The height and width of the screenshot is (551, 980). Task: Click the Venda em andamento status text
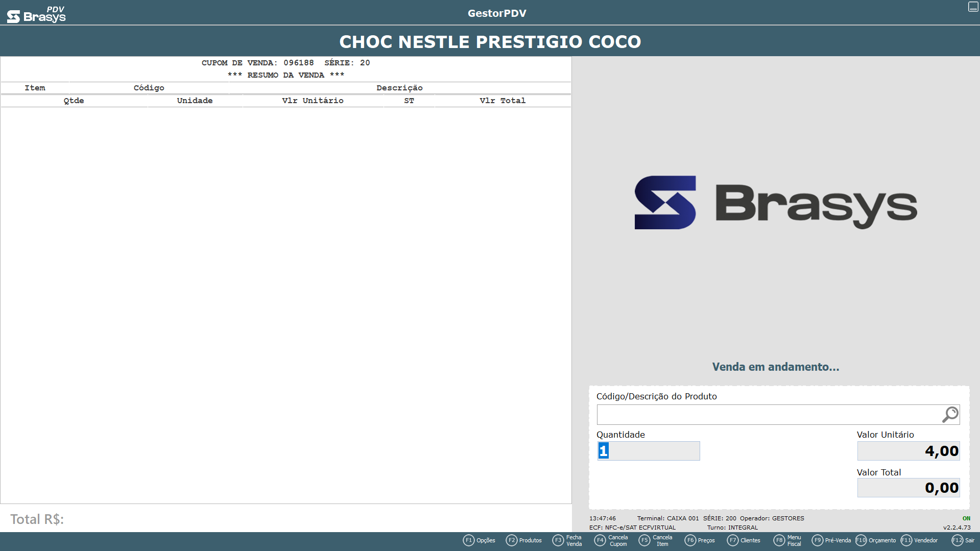776,367
